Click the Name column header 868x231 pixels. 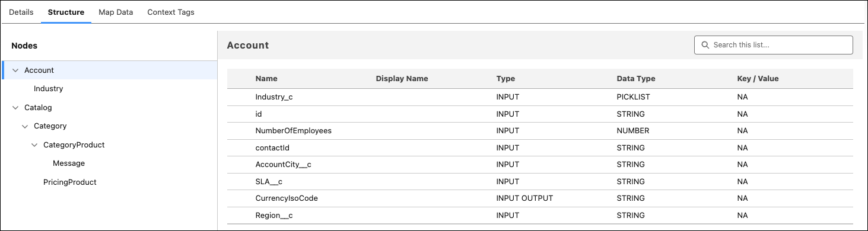pyautogui.click(x=266, y=79)
